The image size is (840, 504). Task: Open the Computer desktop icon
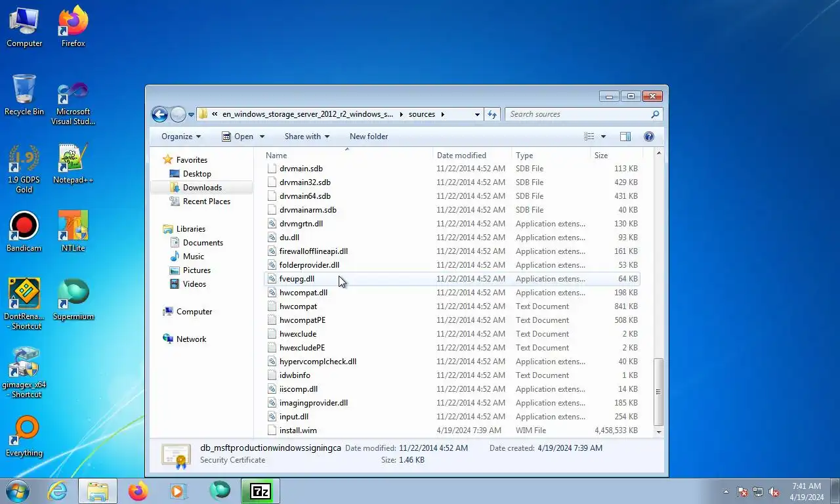point(24,28)
